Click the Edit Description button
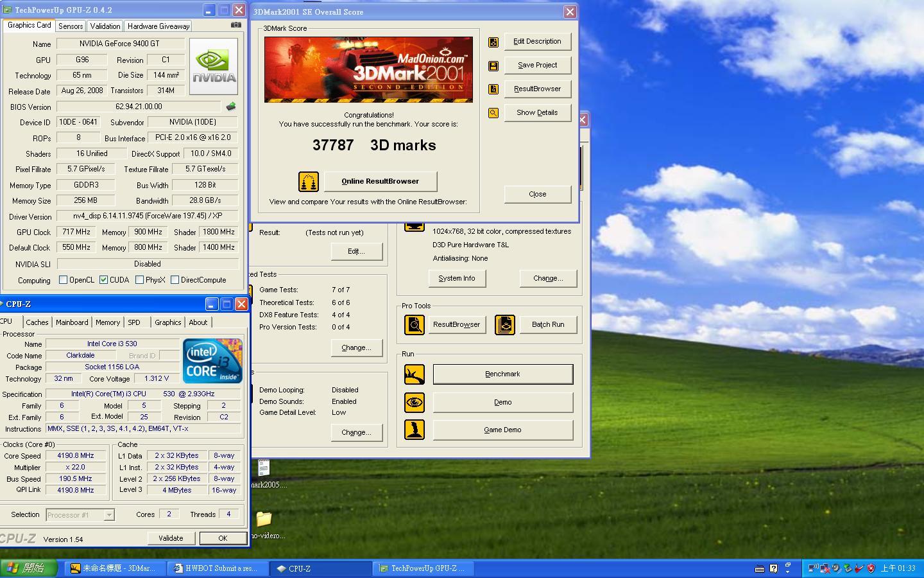The image size is (924, 578). coord(537,42)
